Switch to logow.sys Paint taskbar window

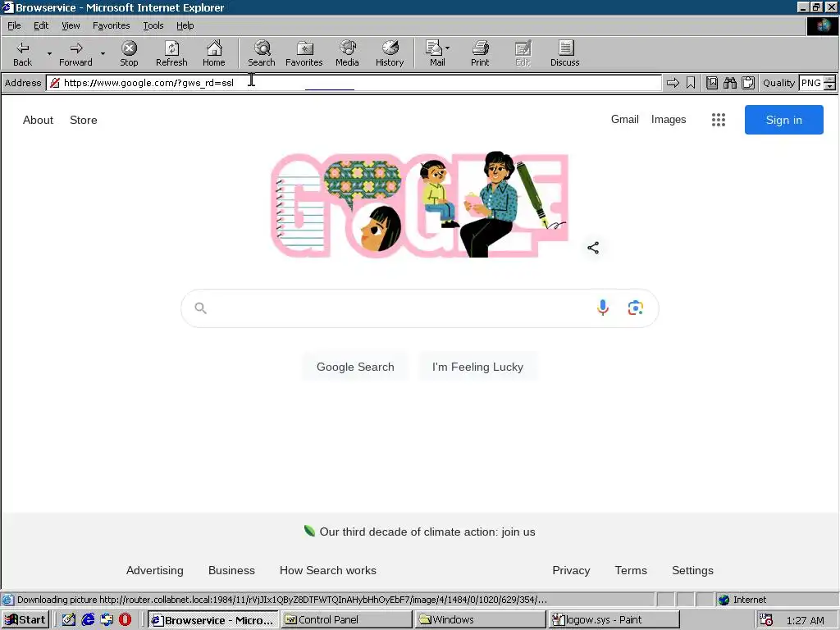(x=614, y=619)
